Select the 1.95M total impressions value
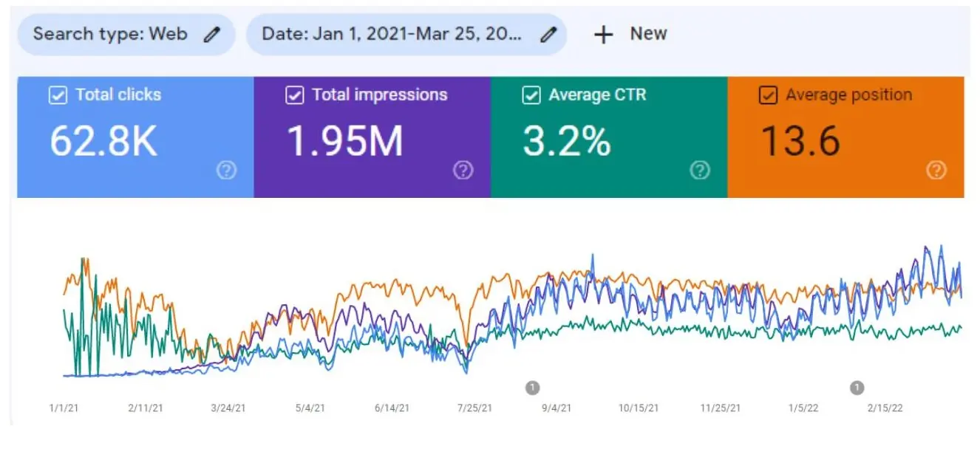 pyautogui.click(x=344, y=140)
